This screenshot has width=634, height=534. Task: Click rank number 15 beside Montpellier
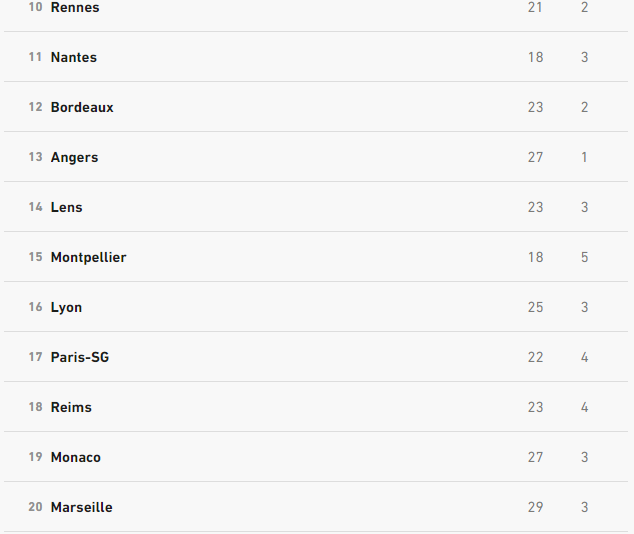(35, 258)
